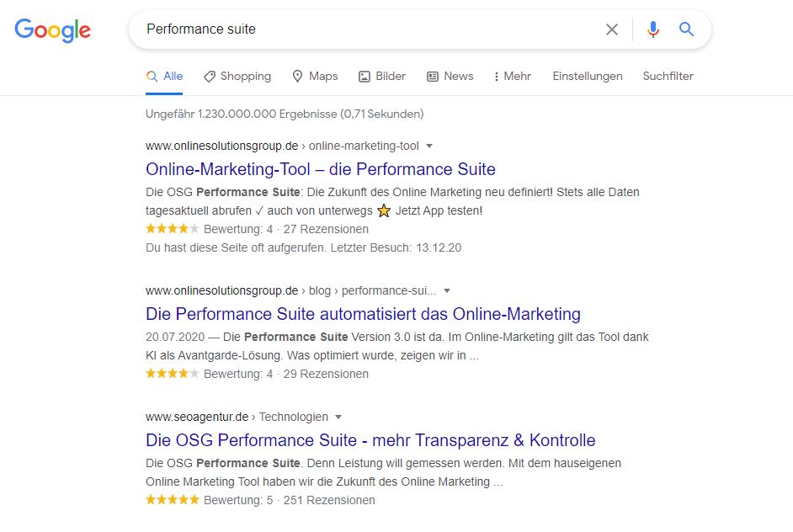Image resolution: width=793 pixels, height=532 pixels.
Task: Switch to the Bilder tab
Action: (x=382, y=77)
